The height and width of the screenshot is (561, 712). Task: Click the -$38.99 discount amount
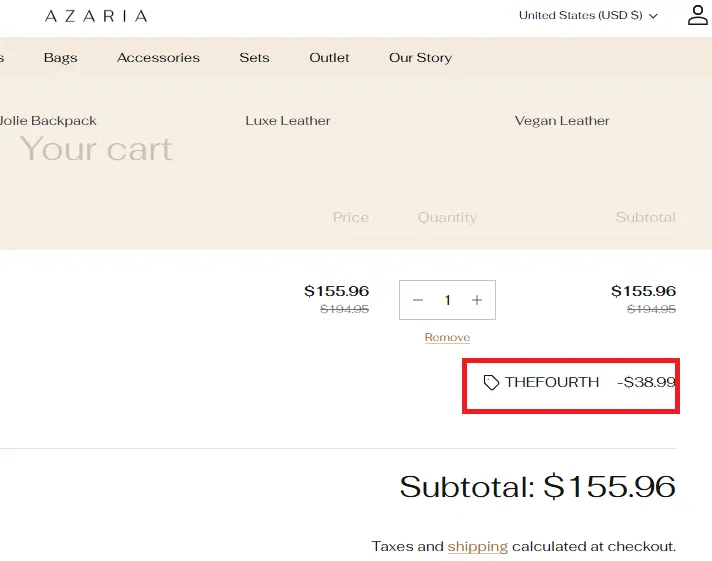point(647,382)
